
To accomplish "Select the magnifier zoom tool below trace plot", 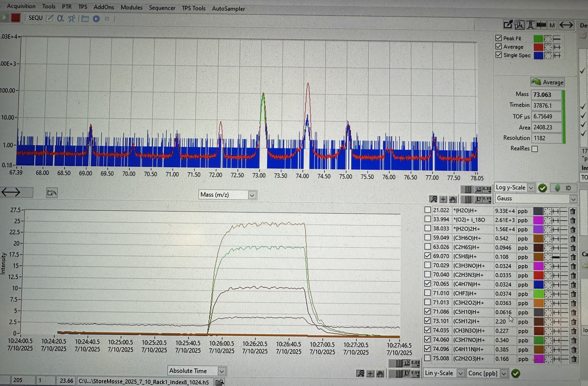I will pyautogui.click(x=360, y=374).
